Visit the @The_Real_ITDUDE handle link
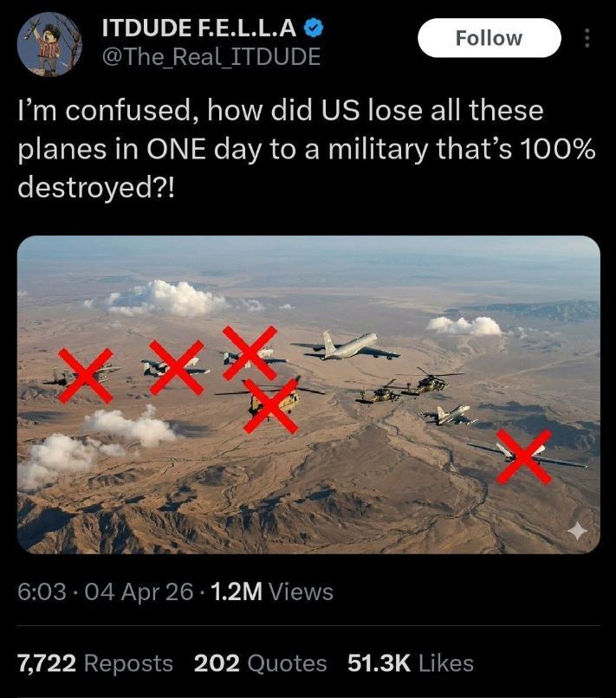The image size is (616, 698). (x=211, y=57)
